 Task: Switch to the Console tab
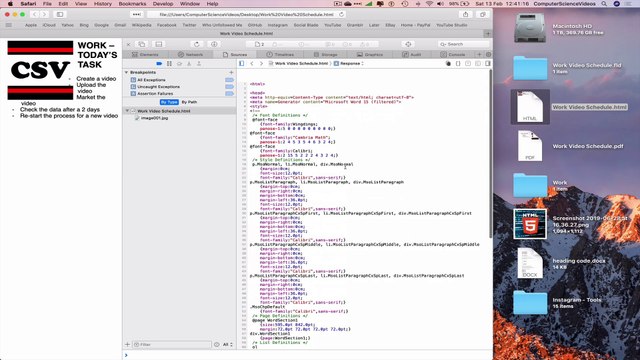pyautogui.click(x=453, y=54)
